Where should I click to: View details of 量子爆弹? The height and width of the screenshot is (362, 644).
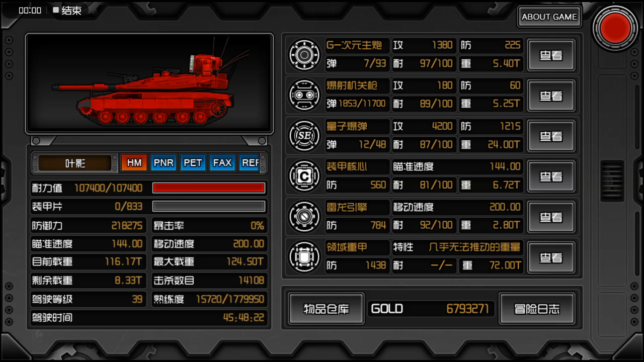pyautogui.click(x=551, y=136)
